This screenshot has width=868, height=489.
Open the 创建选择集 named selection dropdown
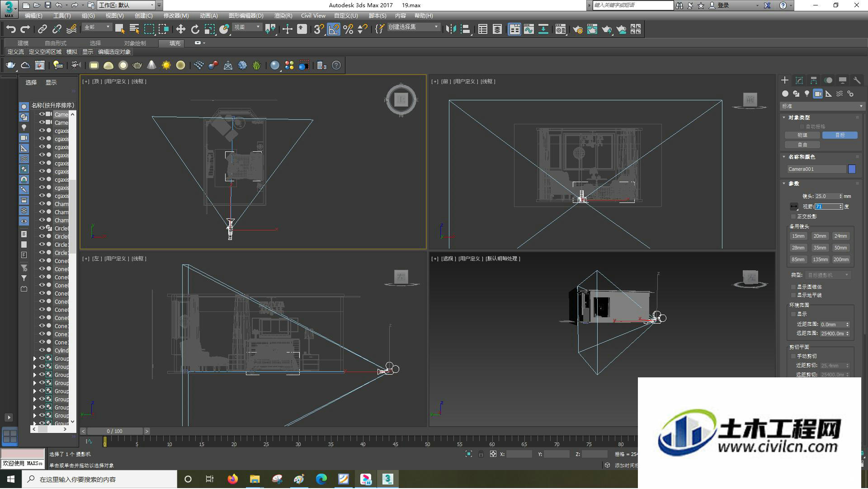click(x=413, y=27)
